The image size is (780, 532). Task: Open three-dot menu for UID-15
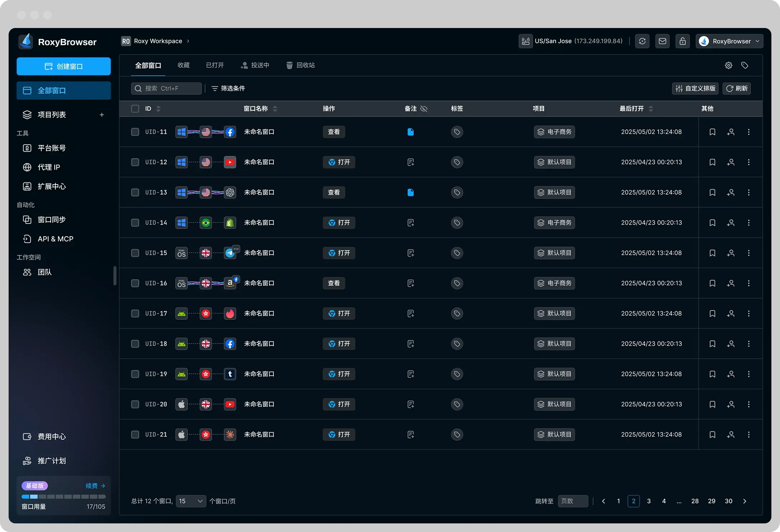tap(749, 253)
